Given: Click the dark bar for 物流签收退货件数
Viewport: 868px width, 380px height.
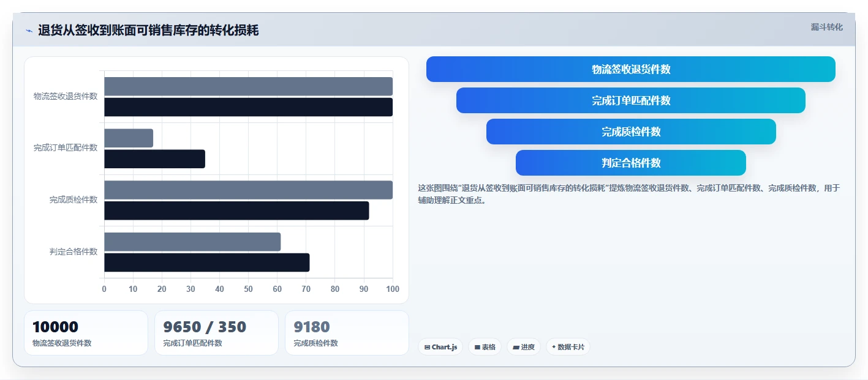Looking at the screenshot, I should [248, 107].
